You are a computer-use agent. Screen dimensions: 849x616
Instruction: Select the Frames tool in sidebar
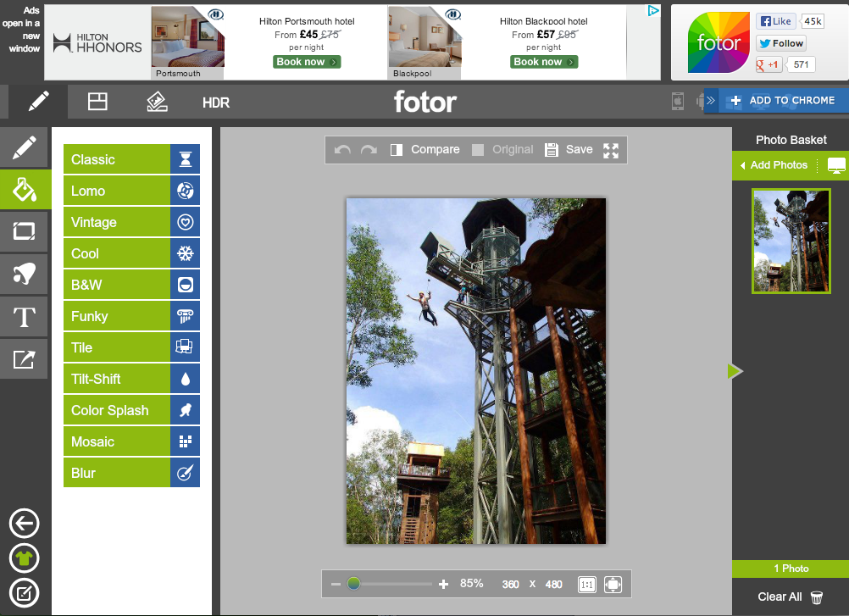pyautogui.click(x=24, y=230)
